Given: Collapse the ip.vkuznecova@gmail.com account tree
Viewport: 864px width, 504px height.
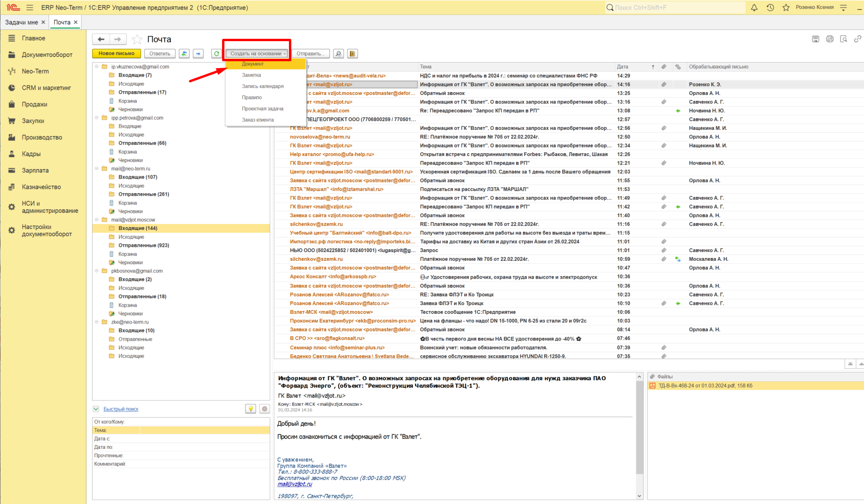Looking at the screenshot, I should (x=97, y=67).
